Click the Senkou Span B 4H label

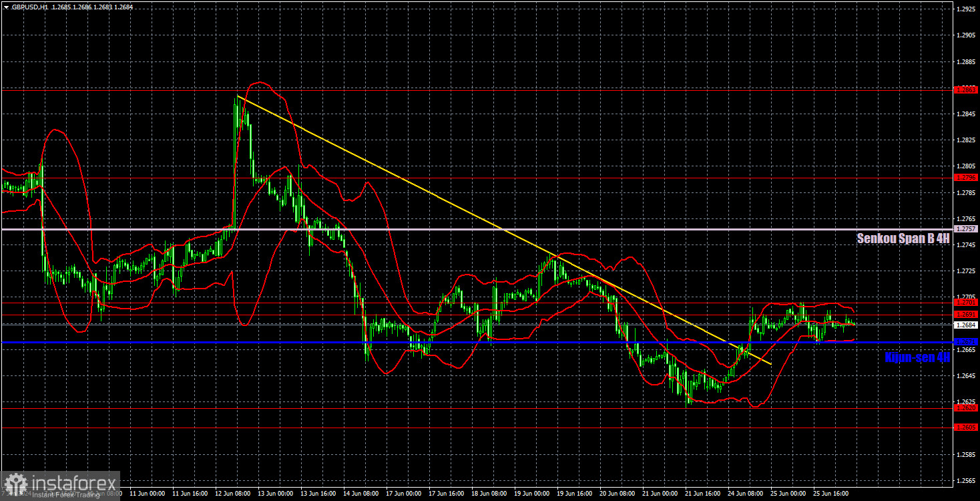903,238
